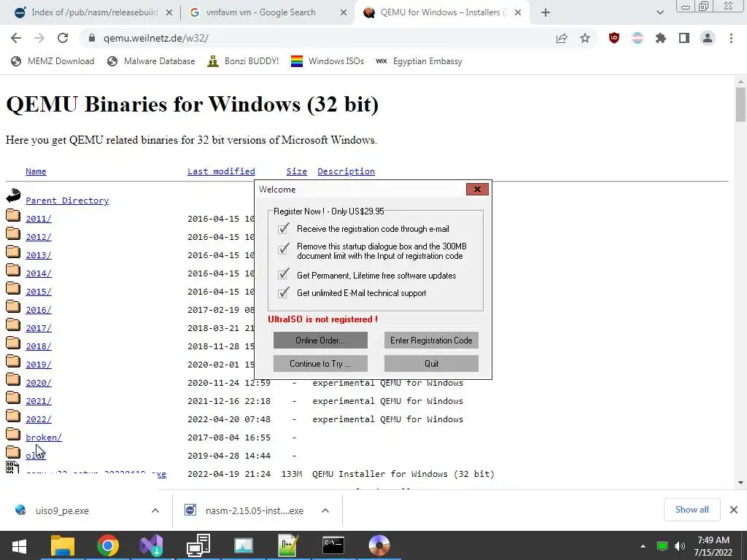Screen dimensions: 747x560
Task: Click the folder icon beside 2022/
Action: (x=13, y=416)
